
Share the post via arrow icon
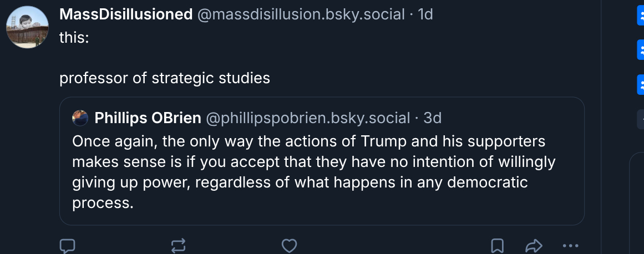click(x=533, y=245)
